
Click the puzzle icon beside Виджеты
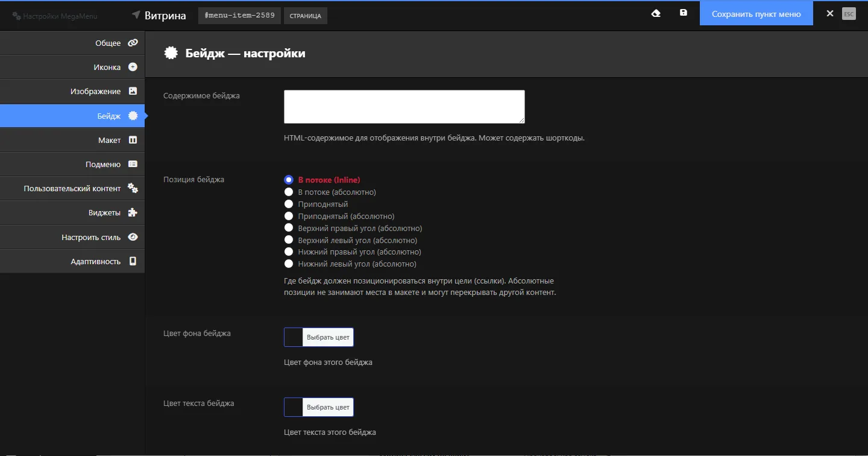[x=133, y=212]
